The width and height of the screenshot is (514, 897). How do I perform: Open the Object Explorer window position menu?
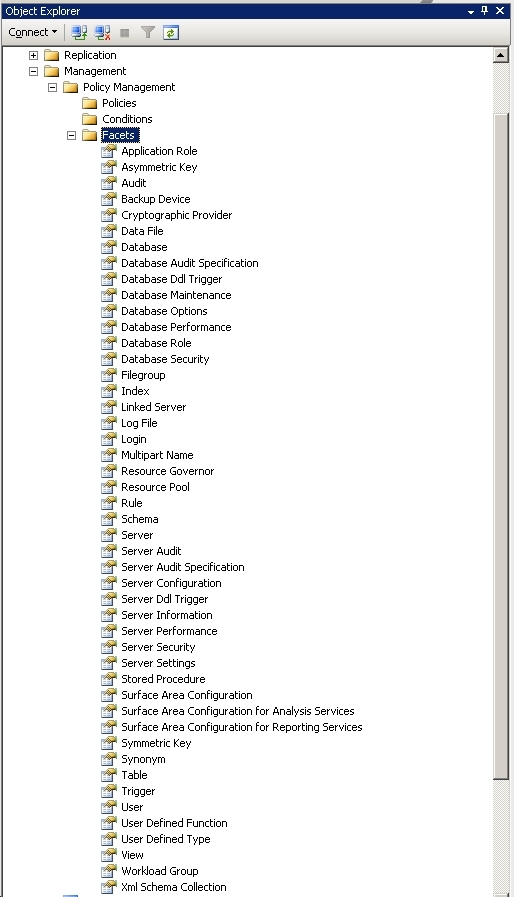click(x=470, y=11)
